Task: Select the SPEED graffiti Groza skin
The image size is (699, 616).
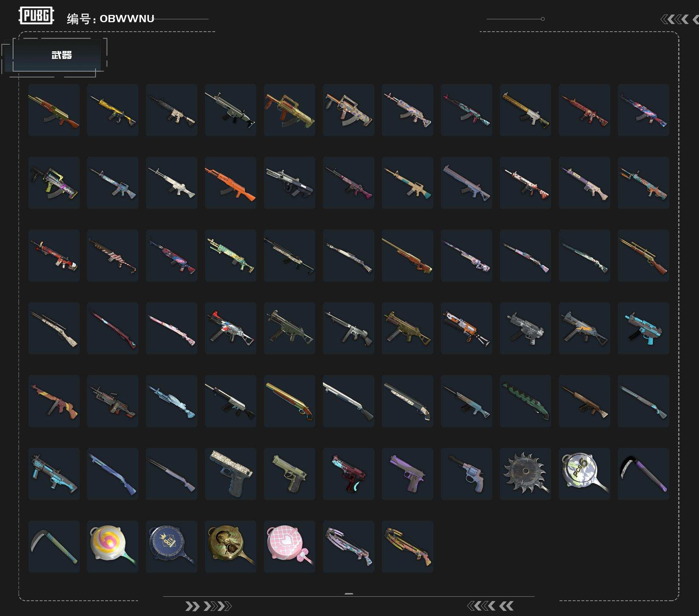Action: (x=54, y=183)
